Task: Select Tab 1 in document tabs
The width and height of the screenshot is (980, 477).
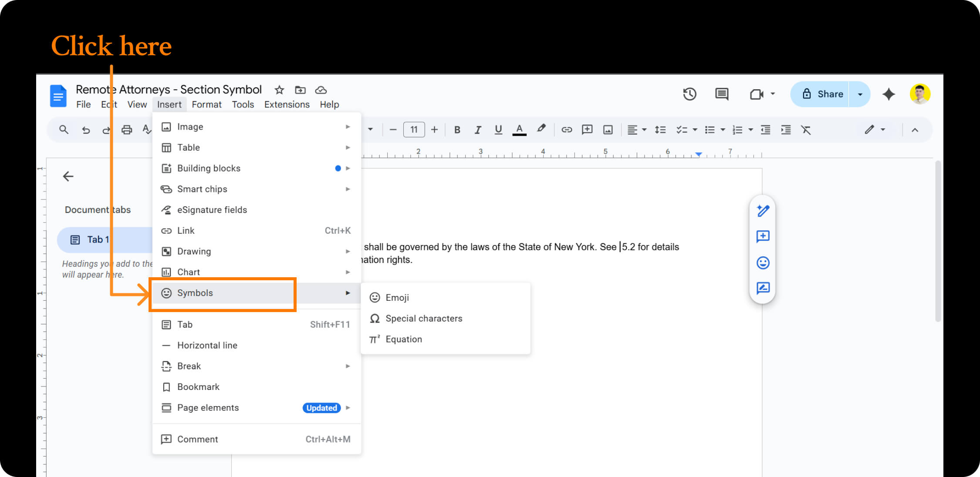Action: pyautogui.click(x=105, y=240)
